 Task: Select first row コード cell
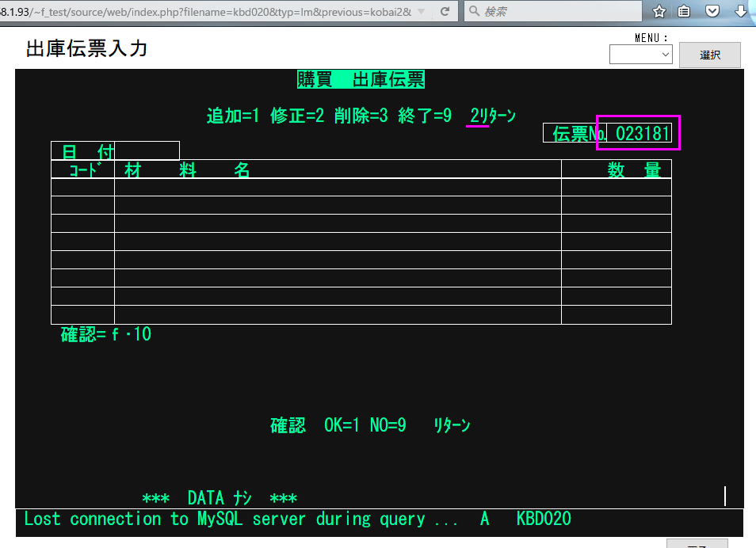[82, 188]
